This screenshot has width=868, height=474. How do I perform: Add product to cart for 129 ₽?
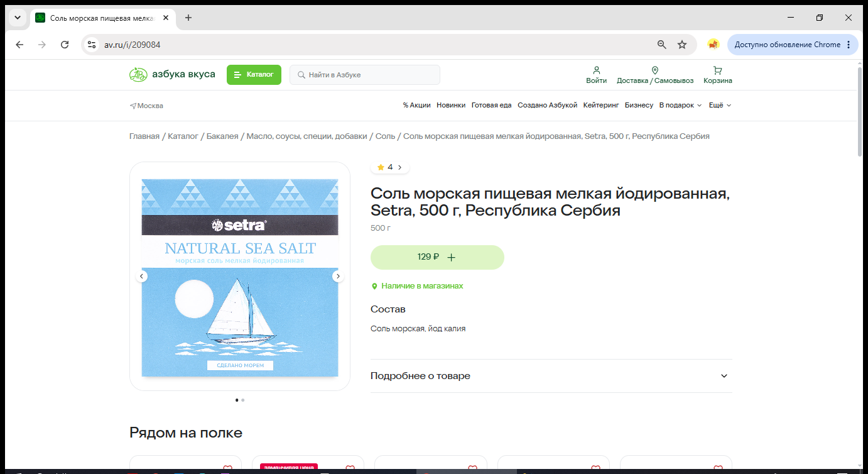click(437, 257)
